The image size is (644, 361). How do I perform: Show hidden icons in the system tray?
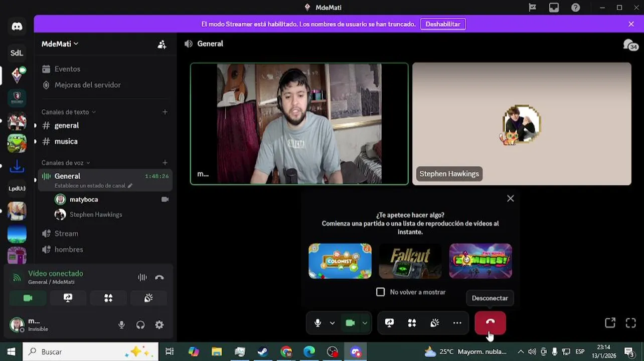pos(521,351)
